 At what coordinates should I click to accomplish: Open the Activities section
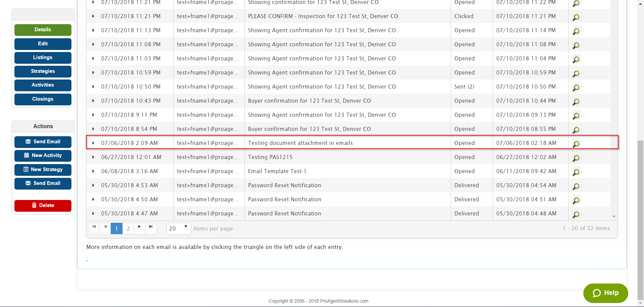click(43, 85)
